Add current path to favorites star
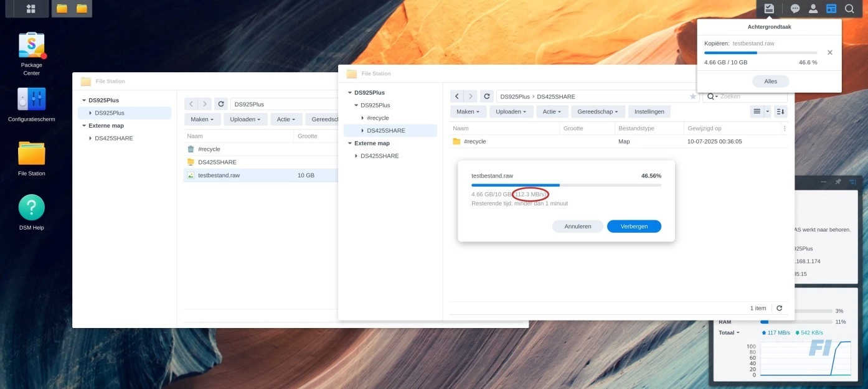 [x=693, y=96]
